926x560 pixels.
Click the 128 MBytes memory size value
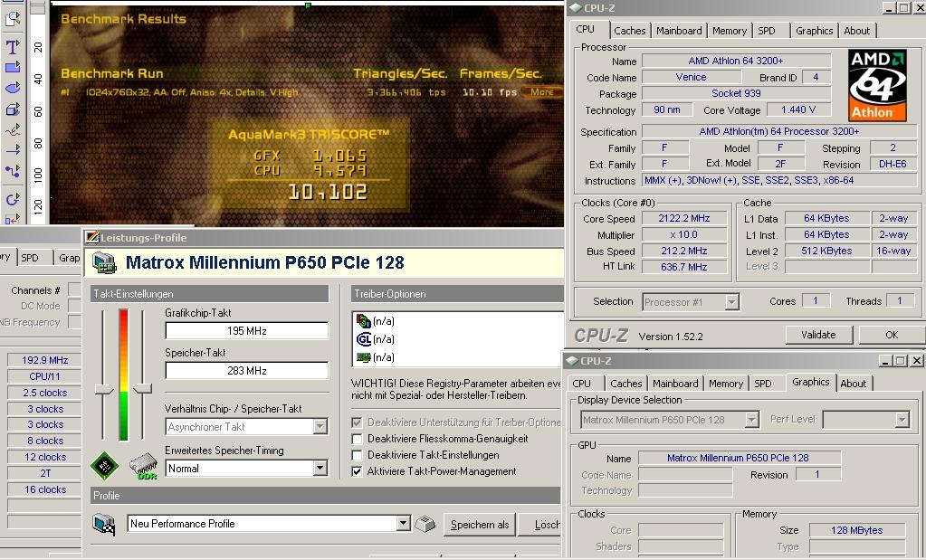click(x=856, y=530)
